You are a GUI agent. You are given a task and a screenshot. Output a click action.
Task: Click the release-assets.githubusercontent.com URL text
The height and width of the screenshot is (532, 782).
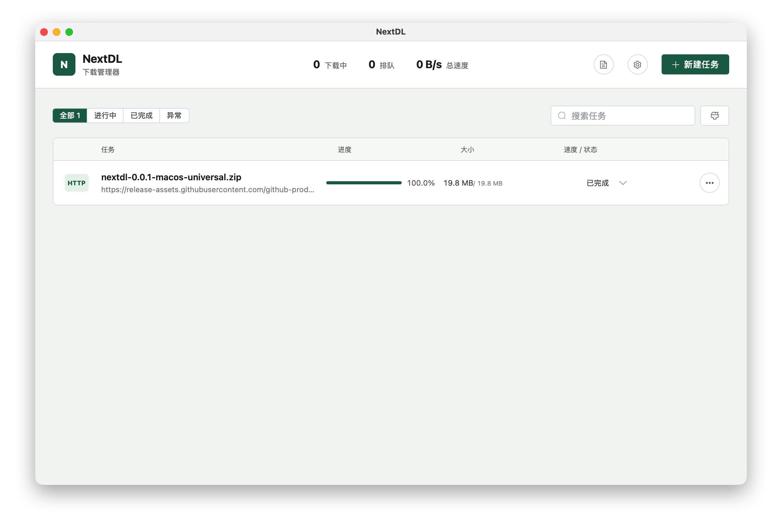pos(208,190)
